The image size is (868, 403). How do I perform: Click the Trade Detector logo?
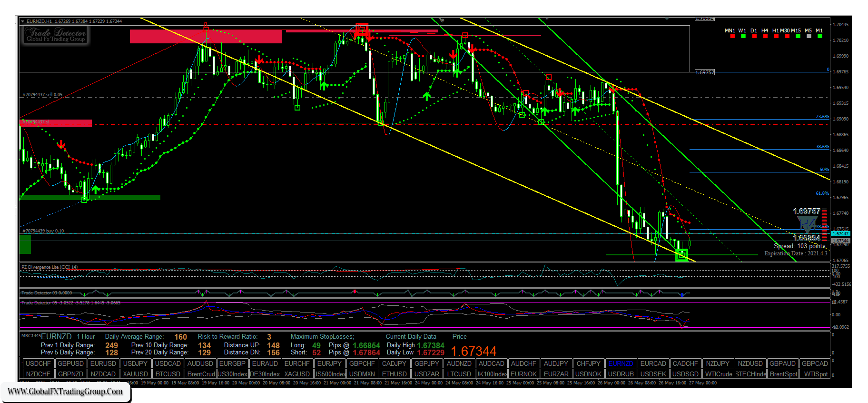56,35
